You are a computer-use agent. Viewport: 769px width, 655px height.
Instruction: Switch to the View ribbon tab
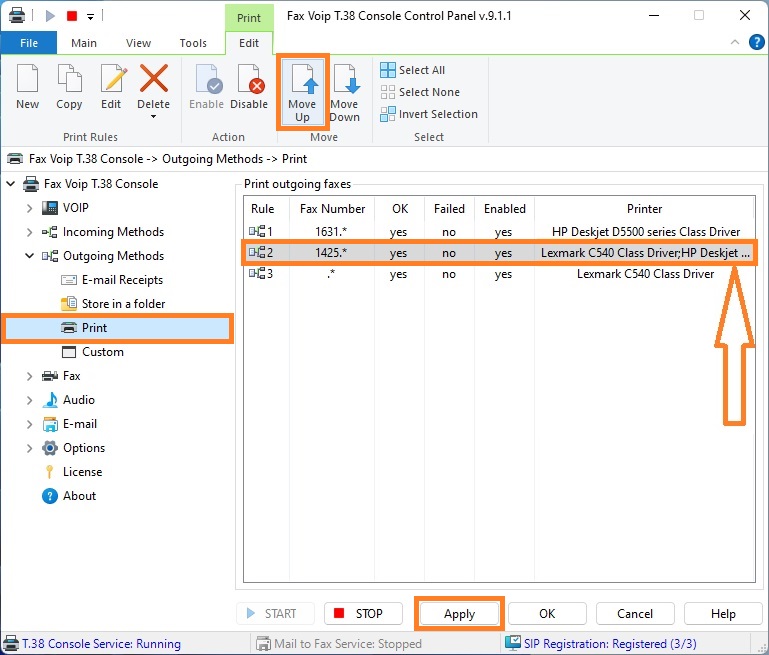(x=138, y=43)
